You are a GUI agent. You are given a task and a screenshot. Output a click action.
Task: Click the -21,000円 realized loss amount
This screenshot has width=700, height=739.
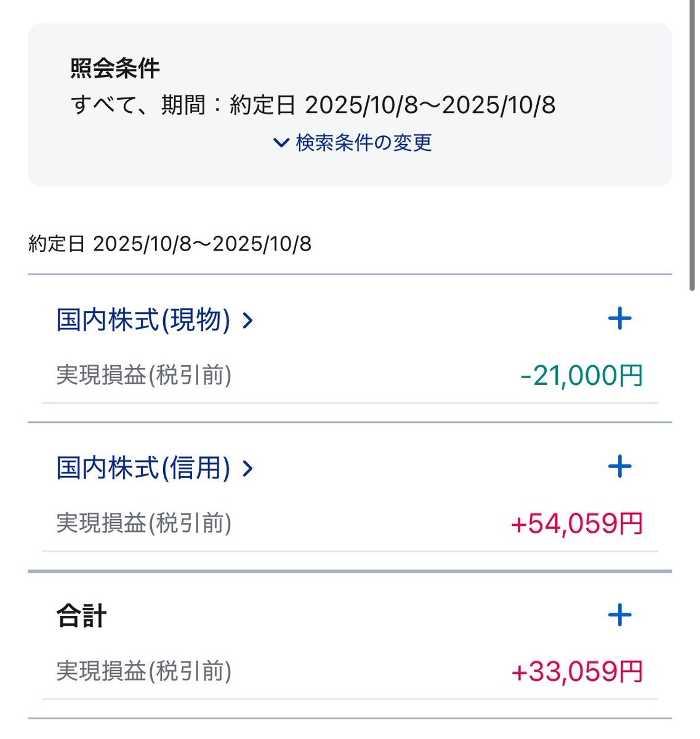click(x=581, y=375)
